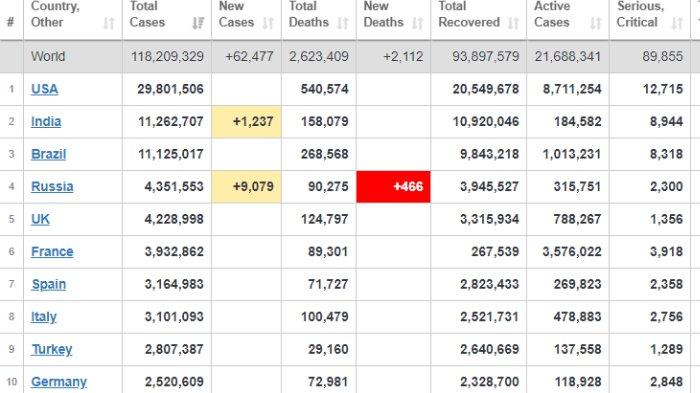
Task: Open the Spain country link
Action: (x=49, y=284)
